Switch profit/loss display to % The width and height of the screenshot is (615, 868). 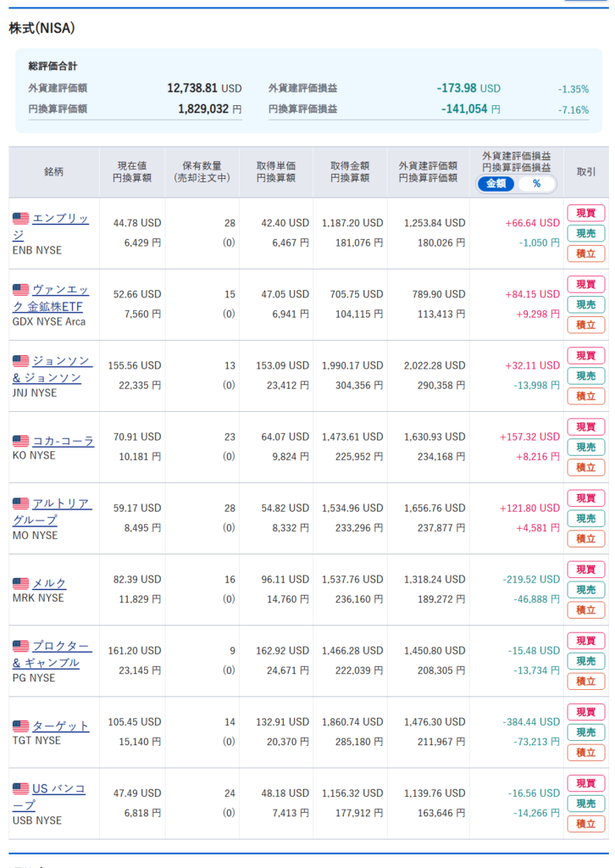[x=536, y=184]
